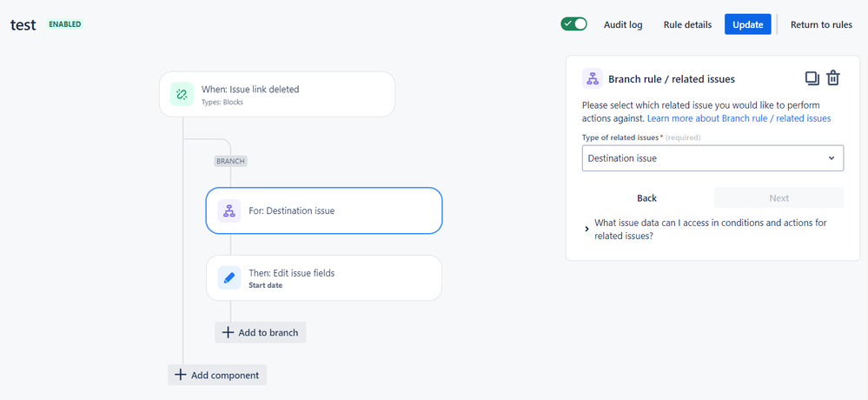868x400 pixels.
Task: Select the 'When: Issue link deleted' trigger card
Action: (x=276, y=94)
